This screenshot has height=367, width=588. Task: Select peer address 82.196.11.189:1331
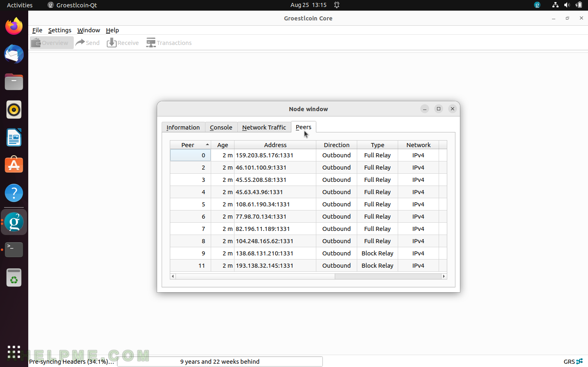pos(275,229)
